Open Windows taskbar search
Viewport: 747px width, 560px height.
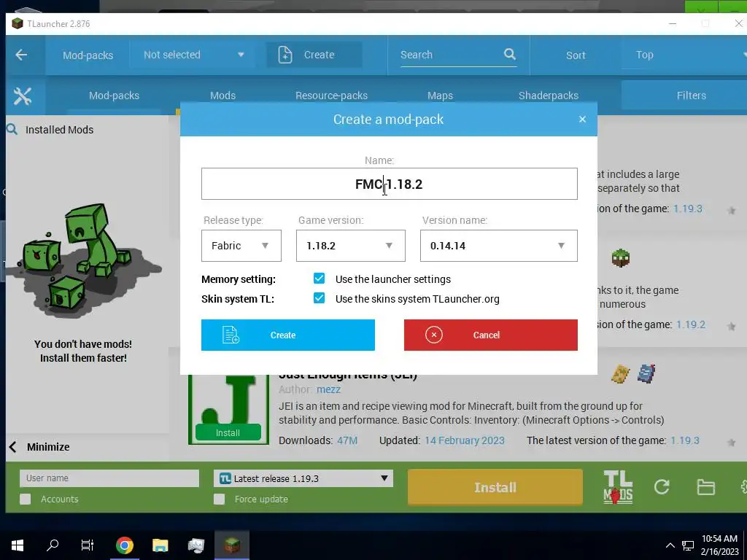[53, 545]
